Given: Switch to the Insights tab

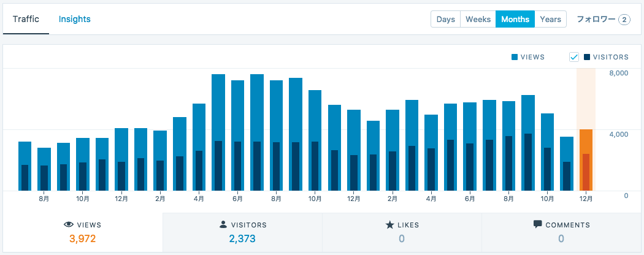Looking at the screenshot, I should (x=74, y=19).
